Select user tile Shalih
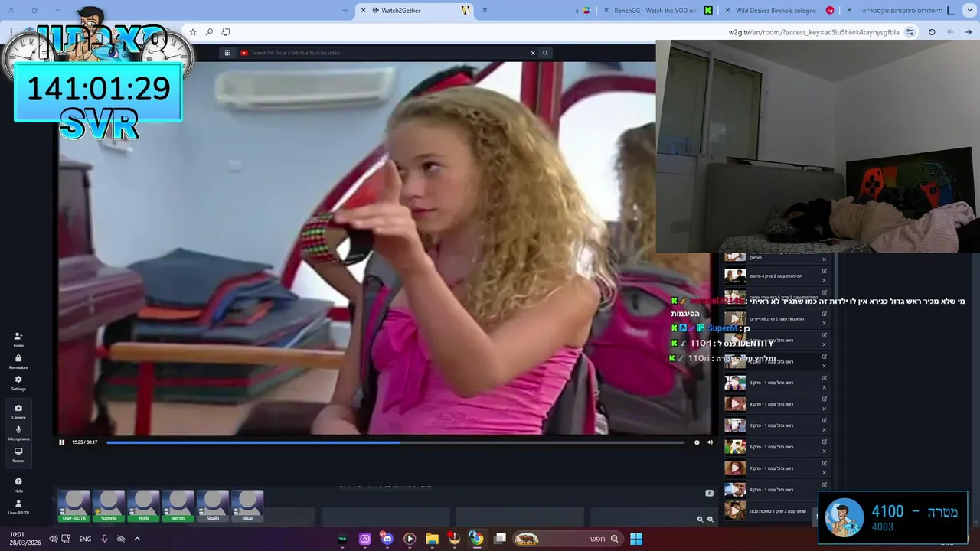980x551 pixels. (x=213, y=507)
